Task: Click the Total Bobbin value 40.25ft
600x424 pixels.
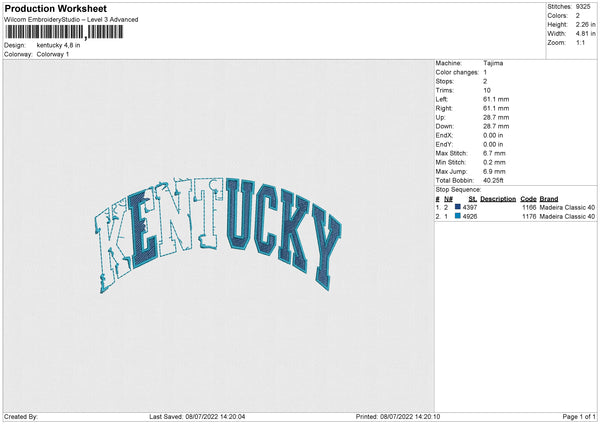Action: pyautogui.click(x=494, y=180)
